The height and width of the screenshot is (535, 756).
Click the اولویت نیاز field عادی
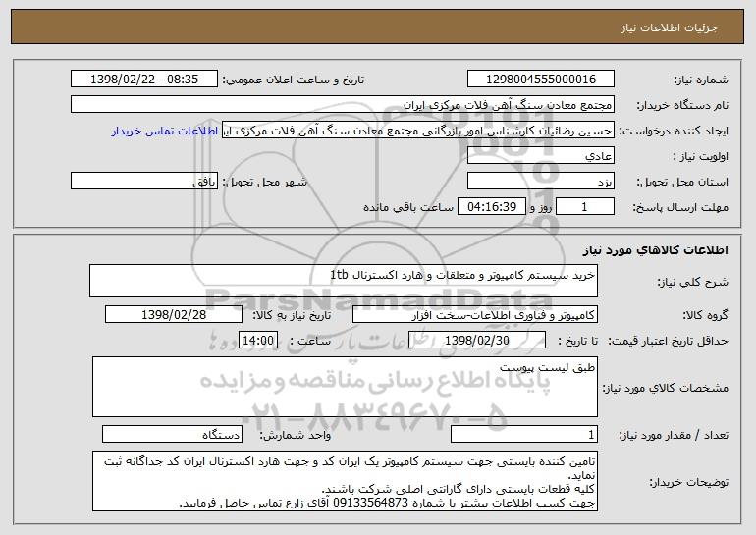pyautogui.click(x=540, y=156)
